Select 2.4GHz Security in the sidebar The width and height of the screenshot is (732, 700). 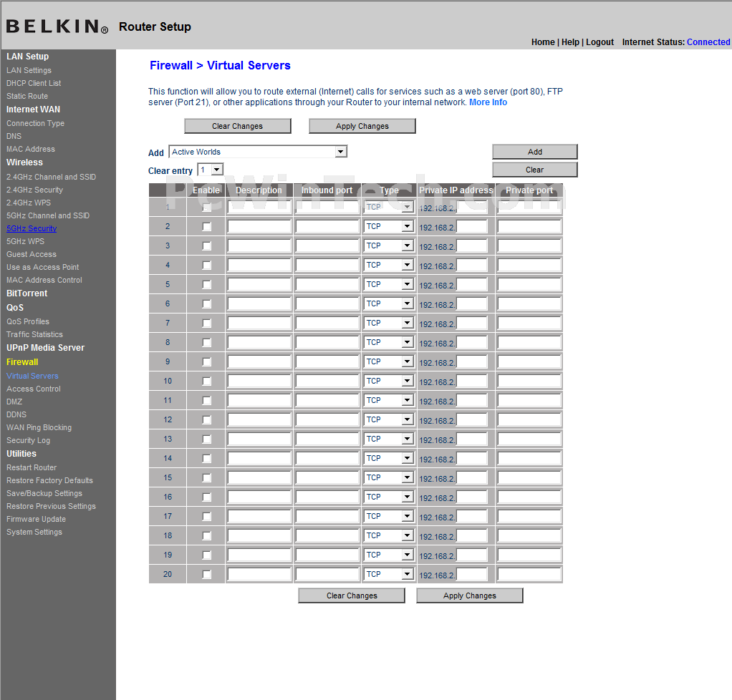tap(34, 190)
